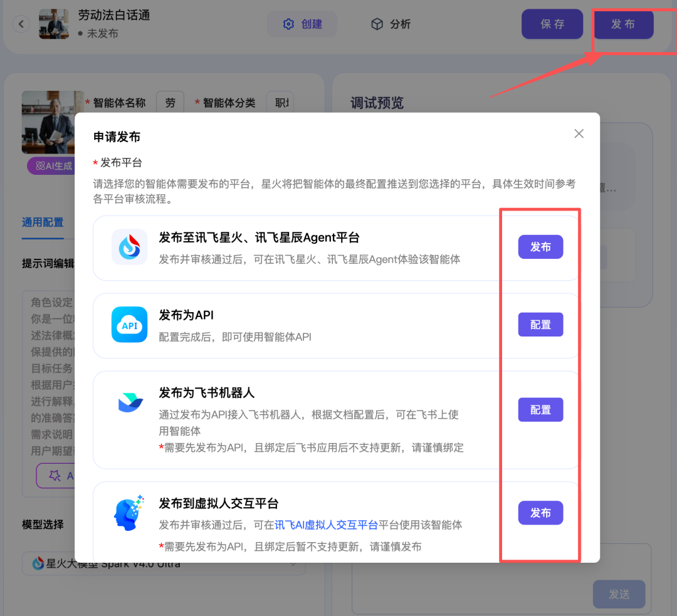Click the cube icon on 分析 tab

[x=377, y=24]
